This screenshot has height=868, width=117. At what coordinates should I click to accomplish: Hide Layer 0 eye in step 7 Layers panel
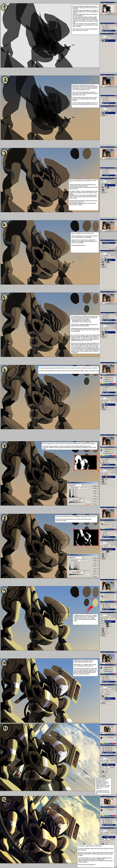tap(101, 484)
